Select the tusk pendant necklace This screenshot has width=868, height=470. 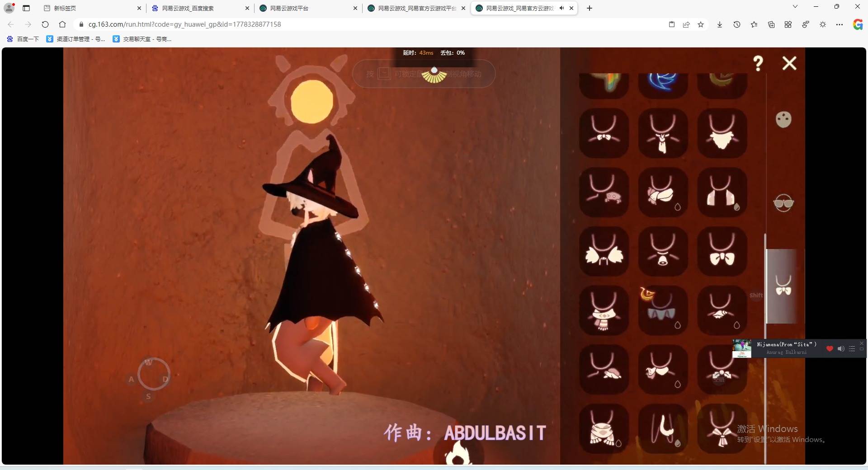[x=663, y=429]
